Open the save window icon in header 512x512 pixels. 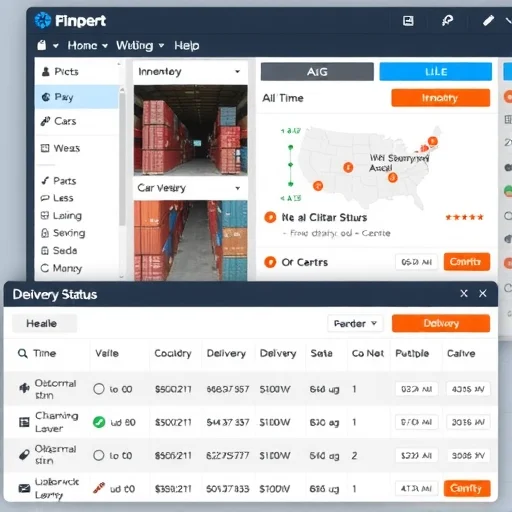click(408, 21)
